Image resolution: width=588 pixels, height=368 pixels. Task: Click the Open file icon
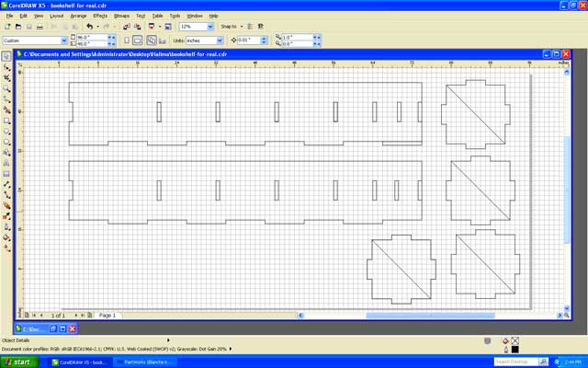pos(18,27)
